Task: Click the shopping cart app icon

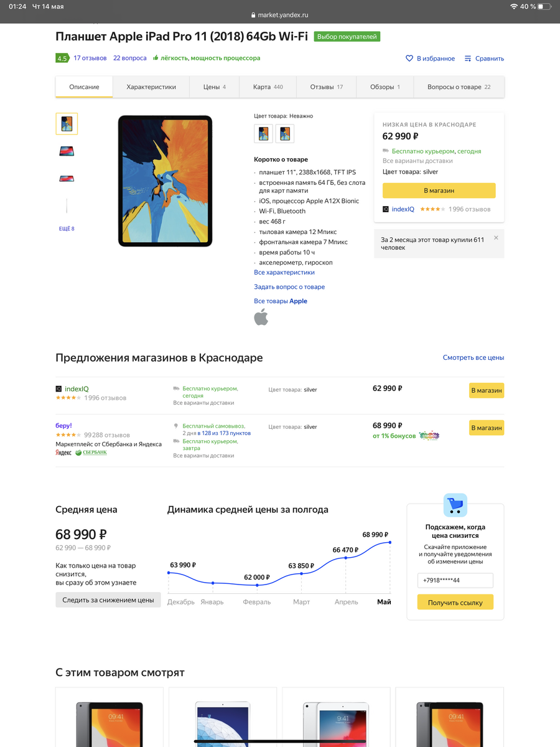Action: [x=455, y=505]
